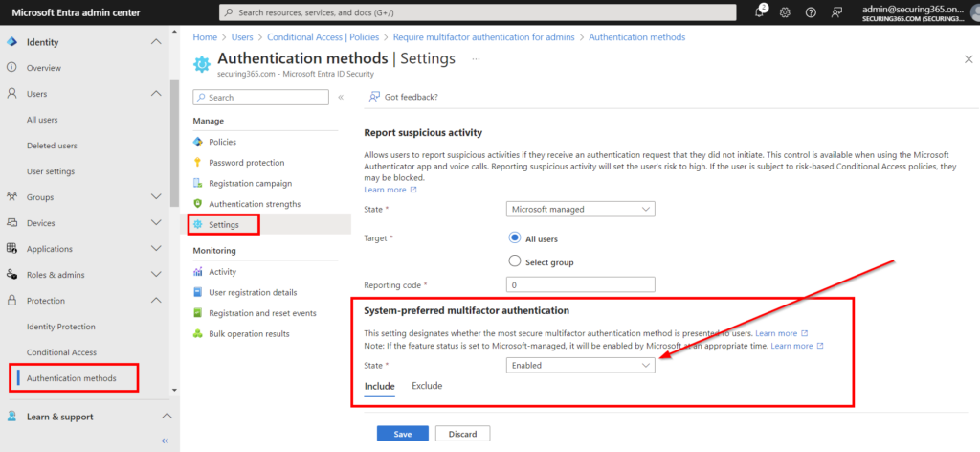
Task: Click the Activity chart icon
Action: [198, 272]
